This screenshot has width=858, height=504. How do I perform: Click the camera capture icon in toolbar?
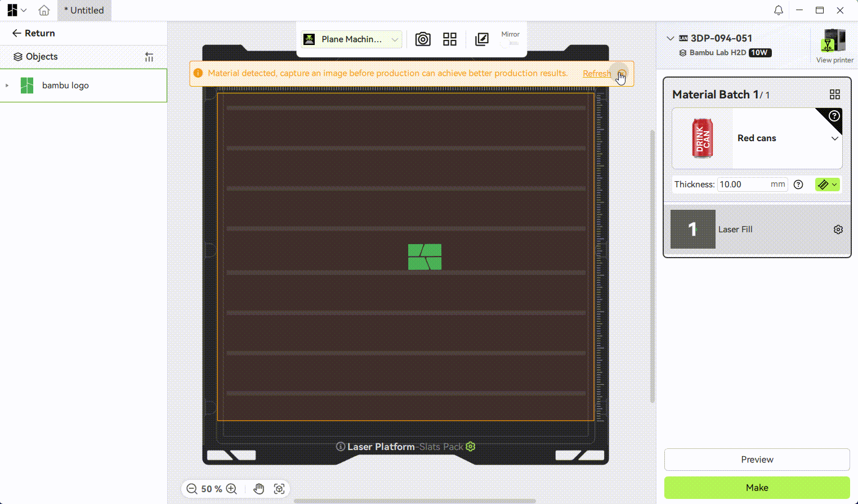423,39
